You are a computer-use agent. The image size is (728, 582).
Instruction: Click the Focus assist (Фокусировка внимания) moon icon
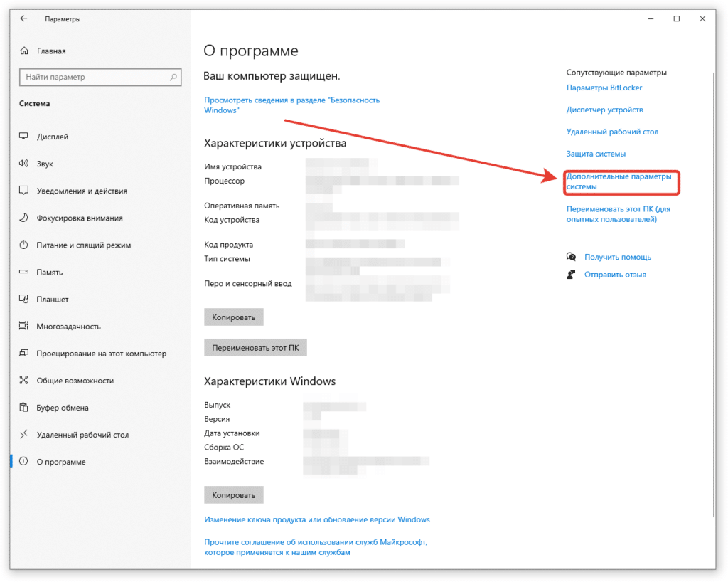tap(23, 218)
